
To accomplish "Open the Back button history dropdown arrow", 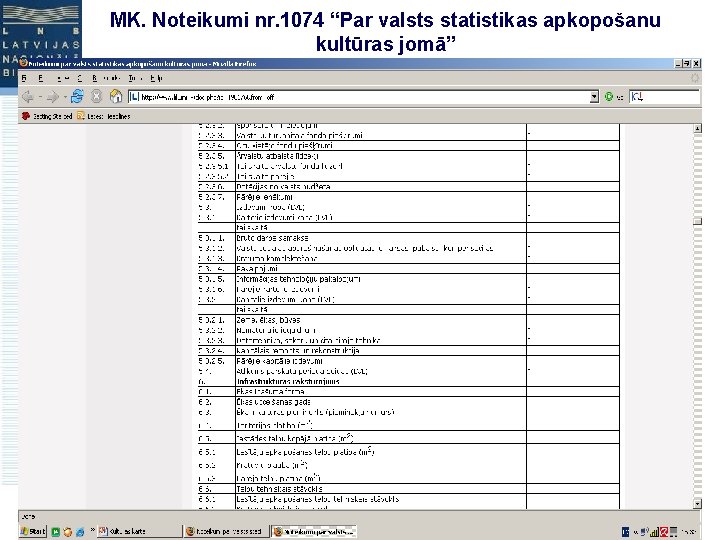I will coord(40,97).
